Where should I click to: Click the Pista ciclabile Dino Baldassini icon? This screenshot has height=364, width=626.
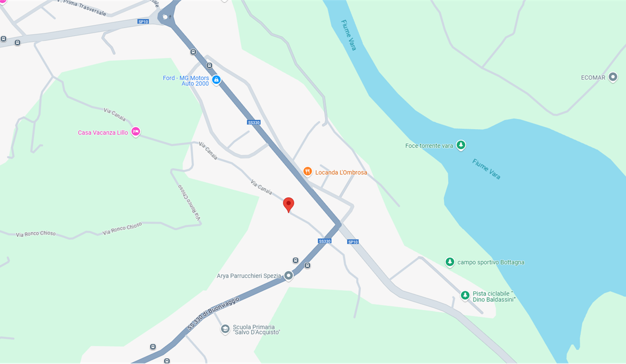(x=465, y=296)
